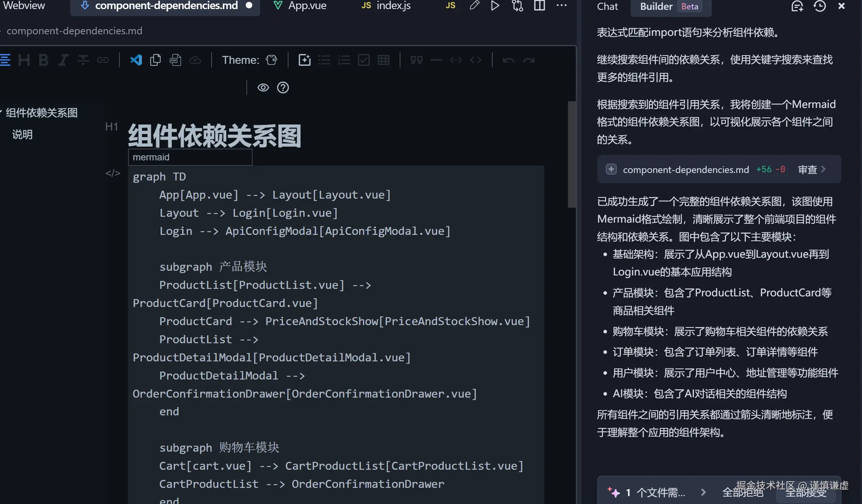
Task: Copy the document content
Action: 155,60
